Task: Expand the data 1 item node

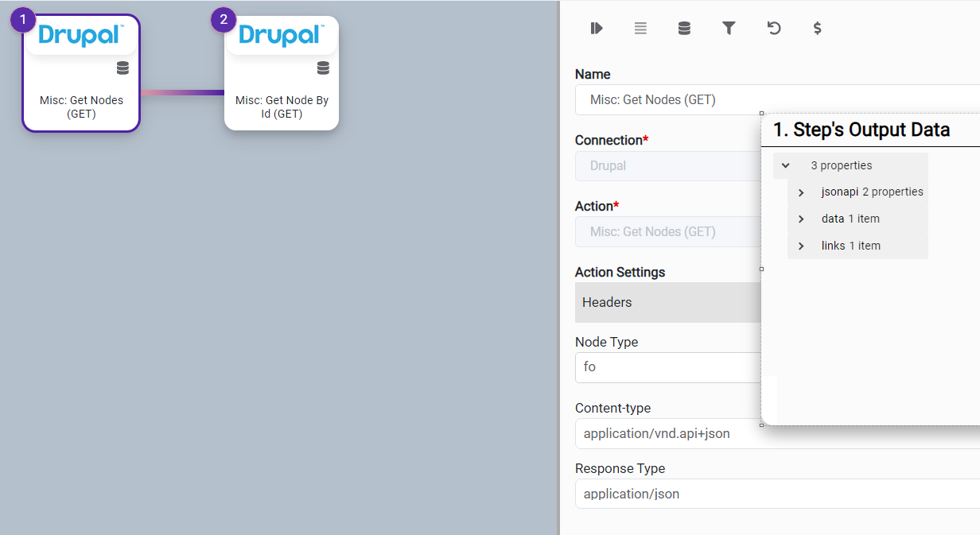Action: pyautogui.click(x=801, y=219)
